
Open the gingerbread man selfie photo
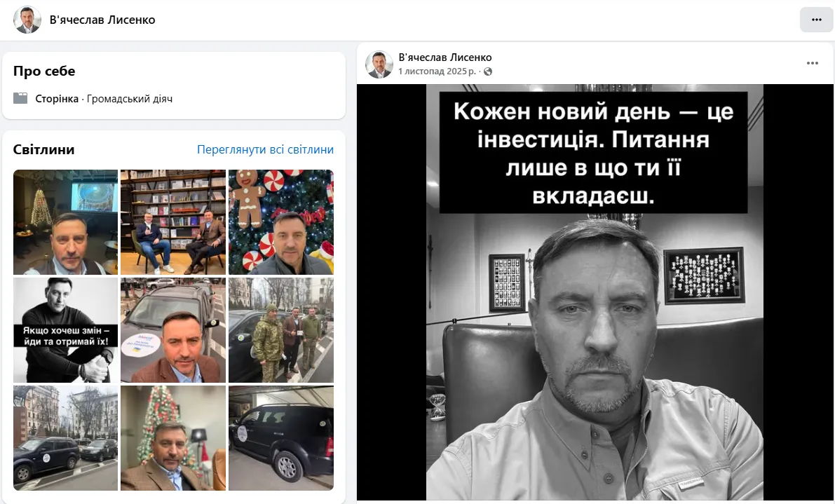[281, 222]
